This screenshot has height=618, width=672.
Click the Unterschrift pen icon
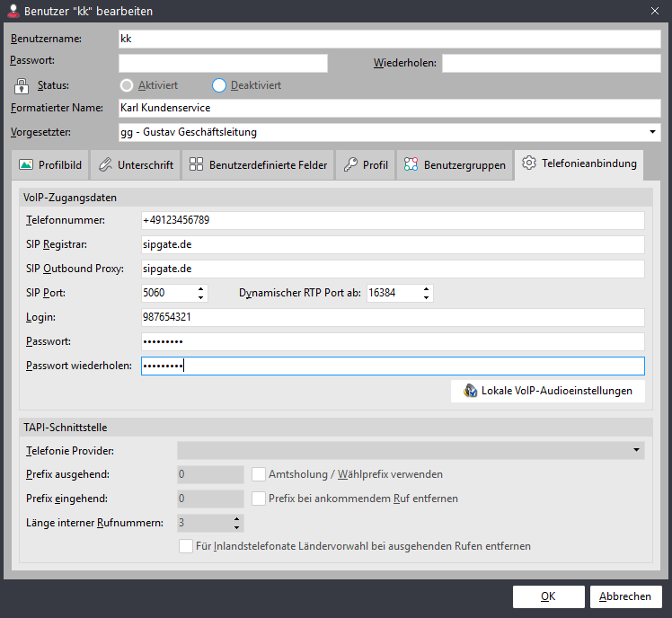pos(105,164)
